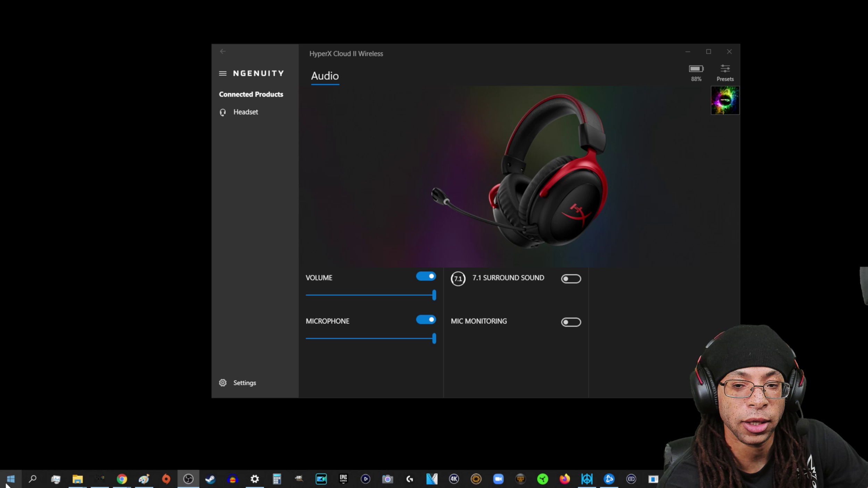Open the Presets panel icon
868x488 pixels.
point(725,69)
